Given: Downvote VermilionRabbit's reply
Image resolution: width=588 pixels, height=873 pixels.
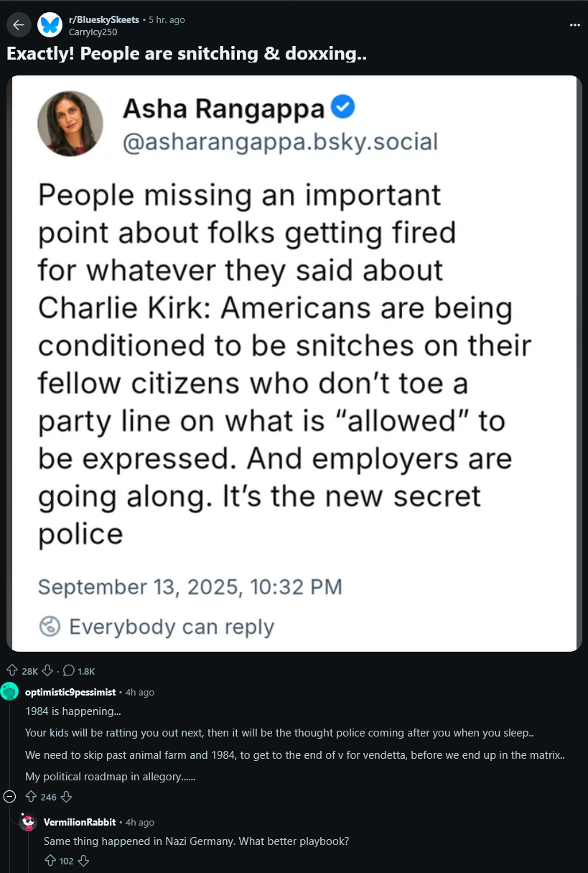Looking at the screenshot, I should point(83,861).
